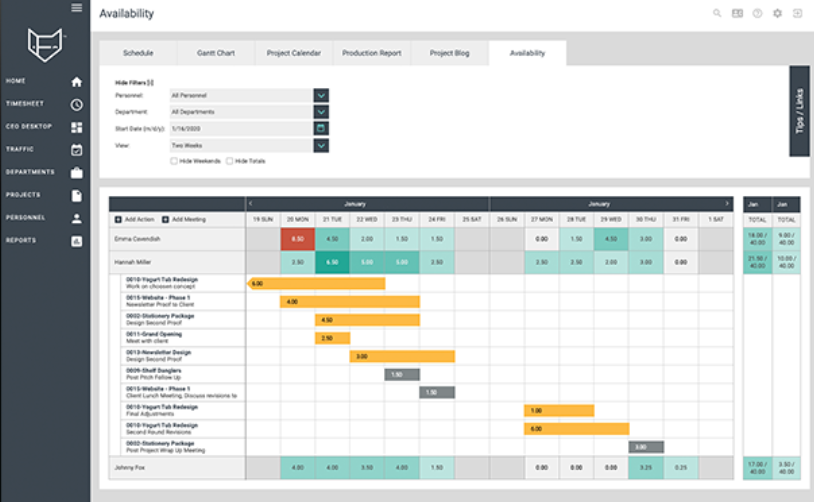This screenshot has width=814, height=502.
Task: Check the Hide Totals checkbox
Action: [x=230, y=160]
